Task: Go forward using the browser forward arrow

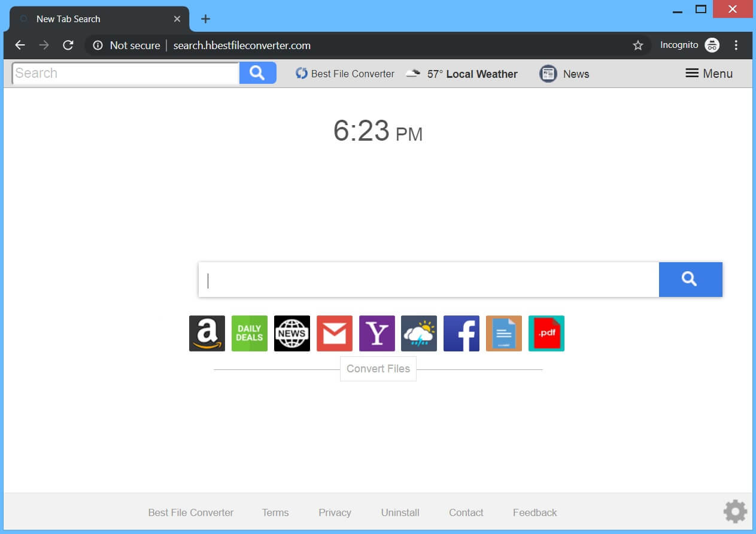Action: point(44,45)
